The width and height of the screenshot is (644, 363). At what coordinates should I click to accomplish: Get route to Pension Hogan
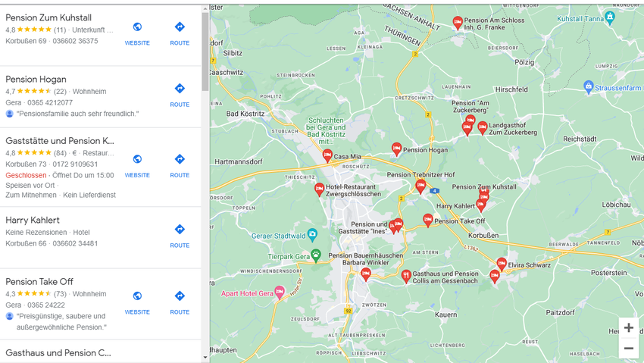click(x=180, y=95)
